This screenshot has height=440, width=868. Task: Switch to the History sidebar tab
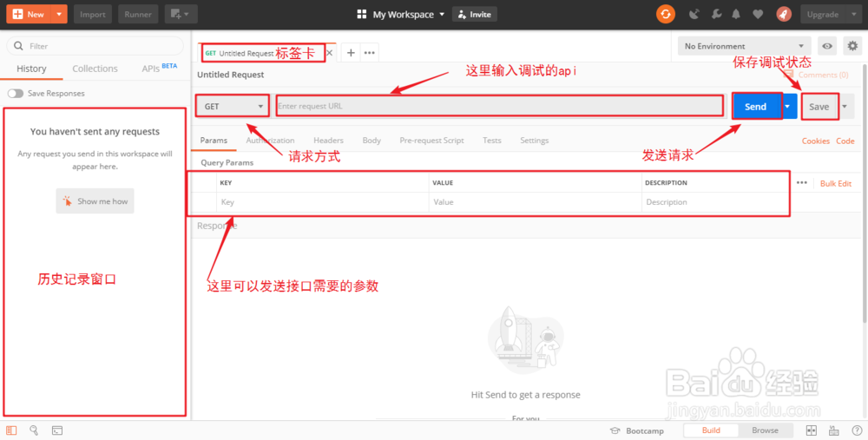31,69
